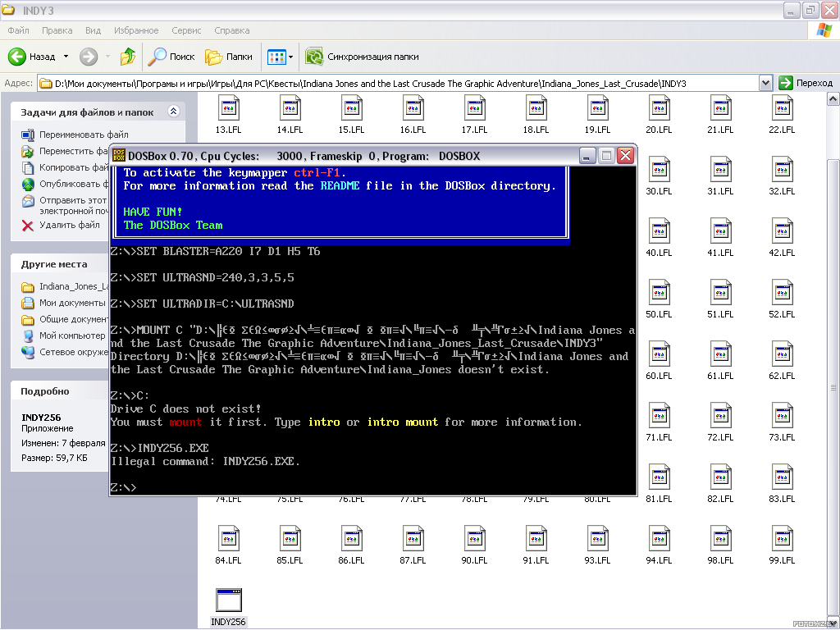Click Rename file (Переименовать файл) link
The image size is (840, 630).
tap(83, 135)
